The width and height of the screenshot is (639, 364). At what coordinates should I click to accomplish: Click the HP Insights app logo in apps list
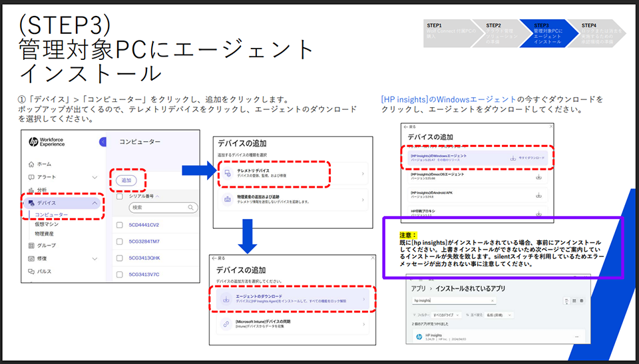tap(419, 337)
